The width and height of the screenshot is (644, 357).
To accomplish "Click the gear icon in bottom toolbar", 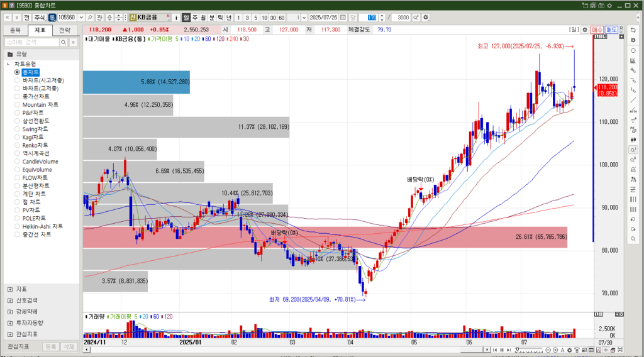I will [x=569, y=350].
